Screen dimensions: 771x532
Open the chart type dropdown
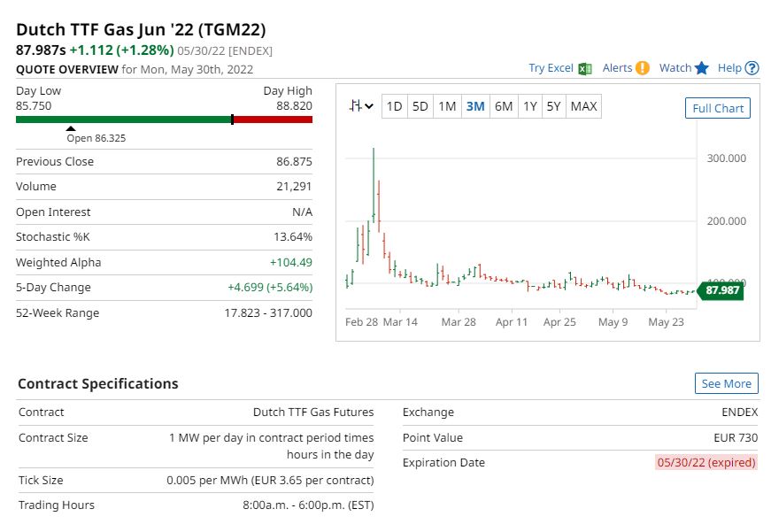(361, 106)
